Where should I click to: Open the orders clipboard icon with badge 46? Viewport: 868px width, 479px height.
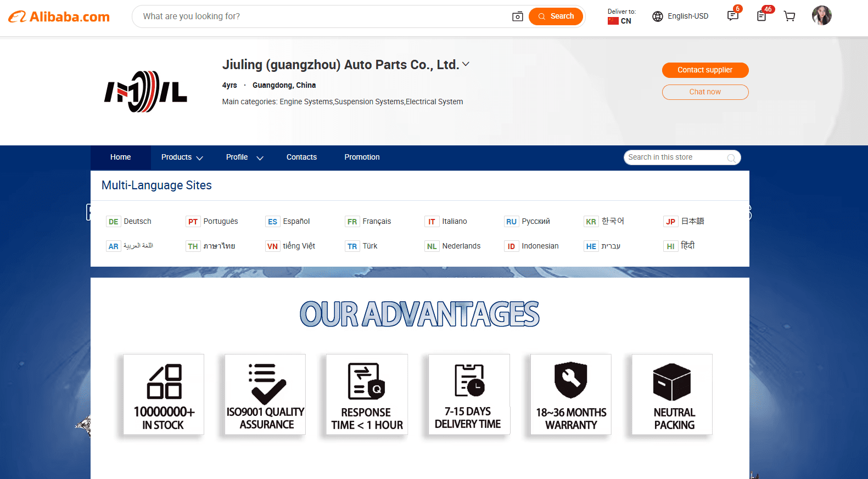point(761,16)
